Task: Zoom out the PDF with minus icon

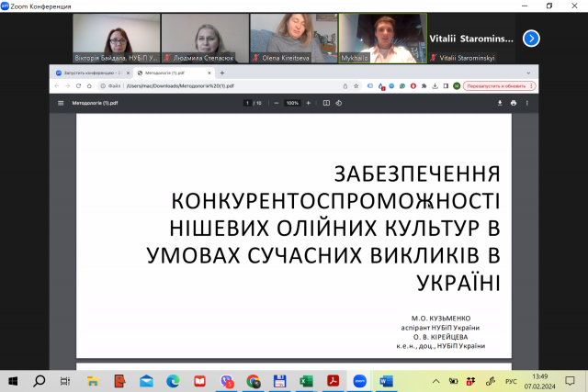Action: [277, 103]
